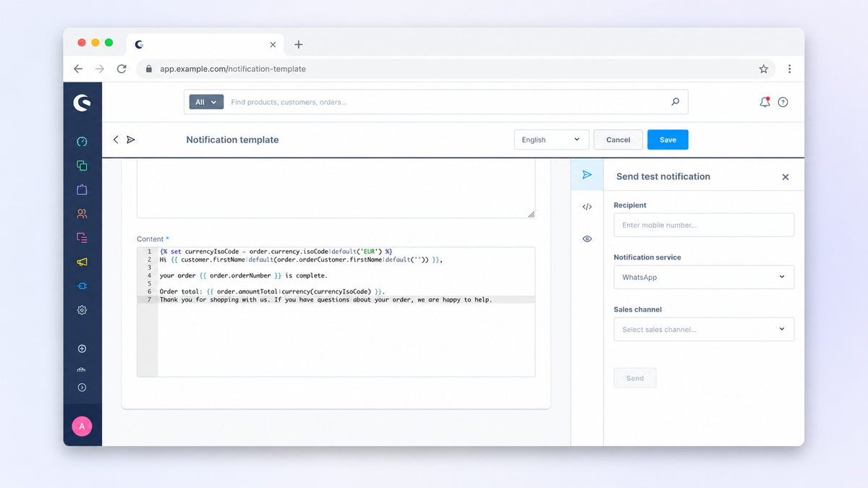Click the 'Sales channel' label
868x488 pixels.
(x=638, y=309)
